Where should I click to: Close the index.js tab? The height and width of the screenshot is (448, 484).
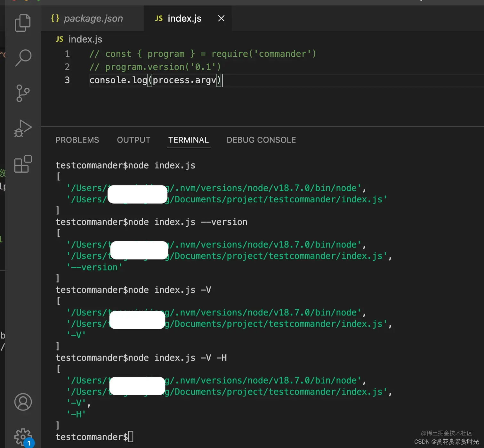tap(221, 18)
